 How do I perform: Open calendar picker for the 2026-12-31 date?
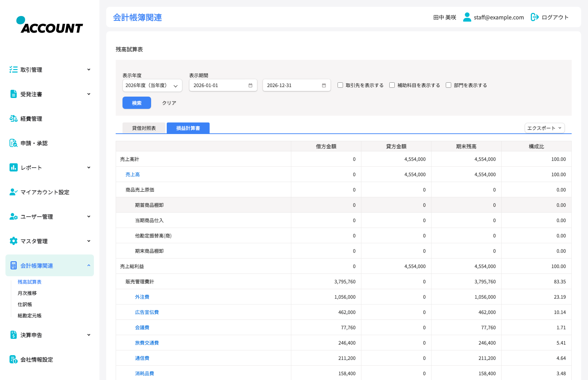pos(324,85)
